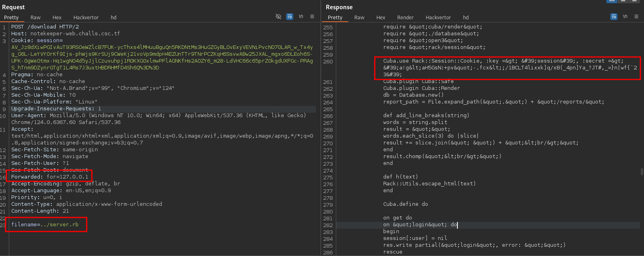
Task: Click the 'words = string.split' response line
Action: [415, 122]
